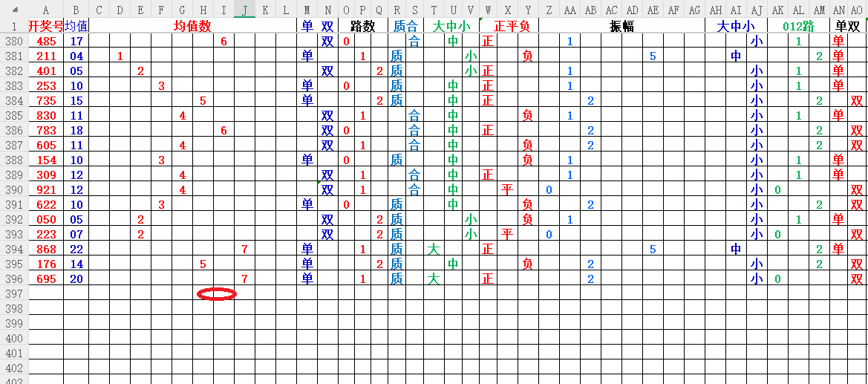Click the red 6 cell in row 386
868x384 pixels.
pyautogui.click(x=223, y=130)
